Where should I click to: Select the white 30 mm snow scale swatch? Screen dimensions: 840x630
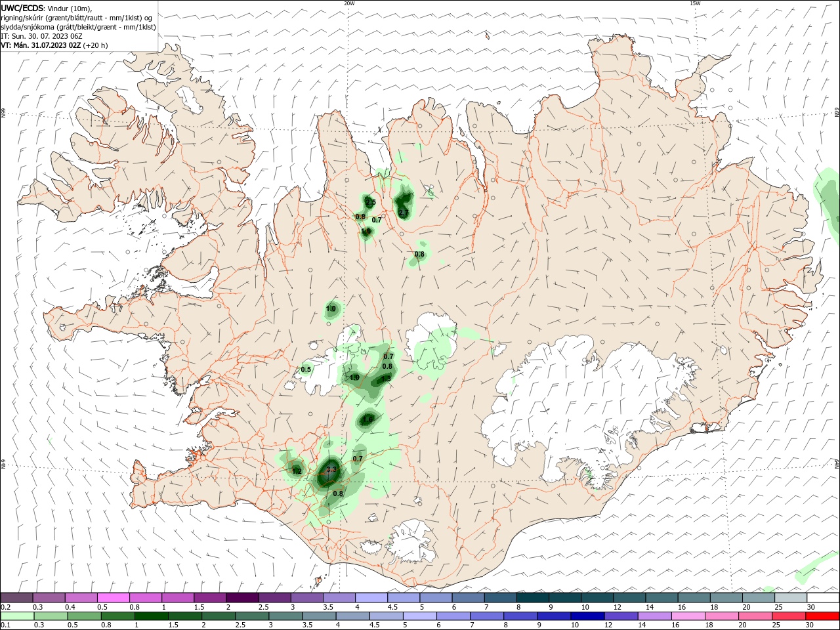tap(823, 598)
